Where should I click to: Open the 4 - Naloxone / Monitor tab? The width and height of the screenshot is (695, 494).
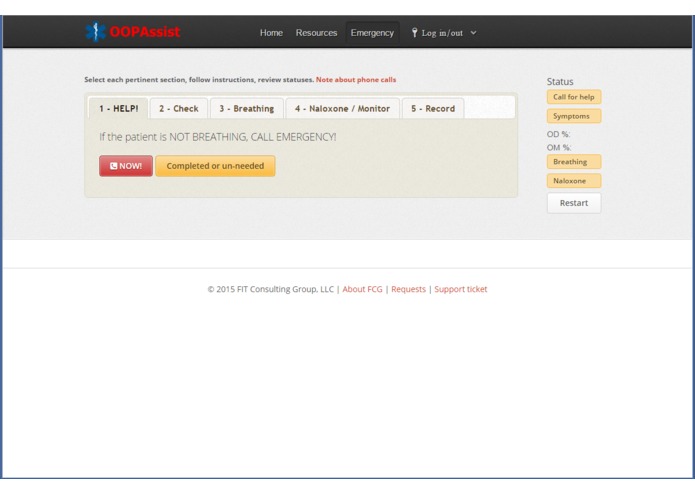tap(343, 109)
